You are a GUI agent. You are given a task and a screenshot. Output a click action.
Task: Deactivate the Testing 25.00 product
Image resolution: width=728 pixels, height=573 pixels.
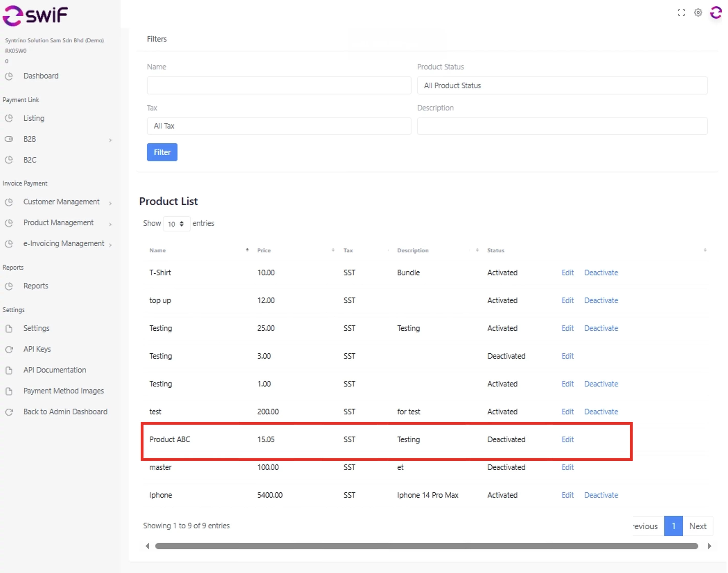click(x=601, y=329)
